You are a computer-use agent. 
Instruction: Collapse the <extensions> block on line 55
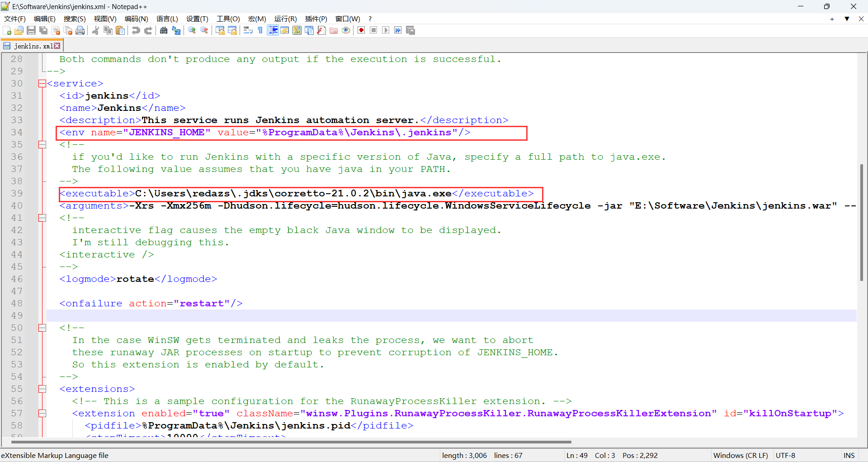click(x=42, y=389)
